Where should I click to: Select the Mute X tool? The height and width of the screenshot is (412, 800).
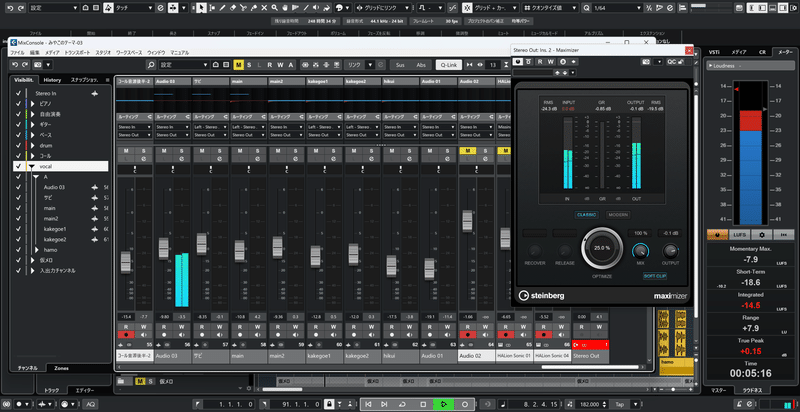264,8
